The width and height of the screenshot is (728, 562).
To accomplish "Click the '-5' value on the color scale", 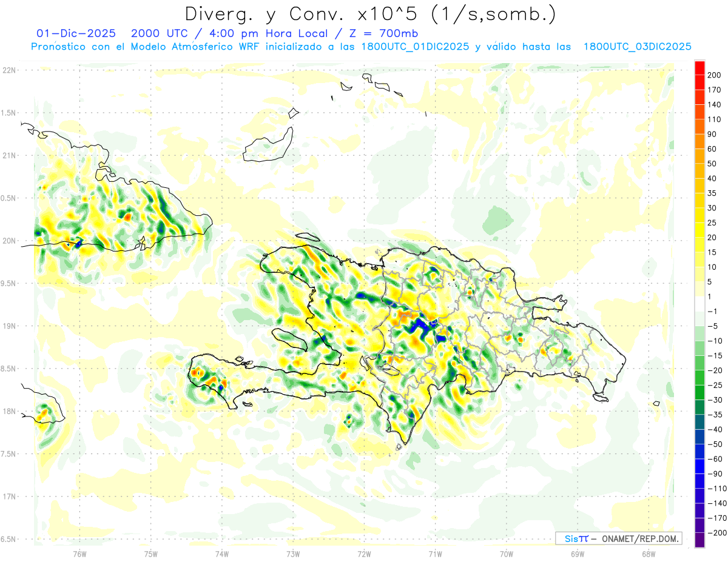I will (712, 326).
